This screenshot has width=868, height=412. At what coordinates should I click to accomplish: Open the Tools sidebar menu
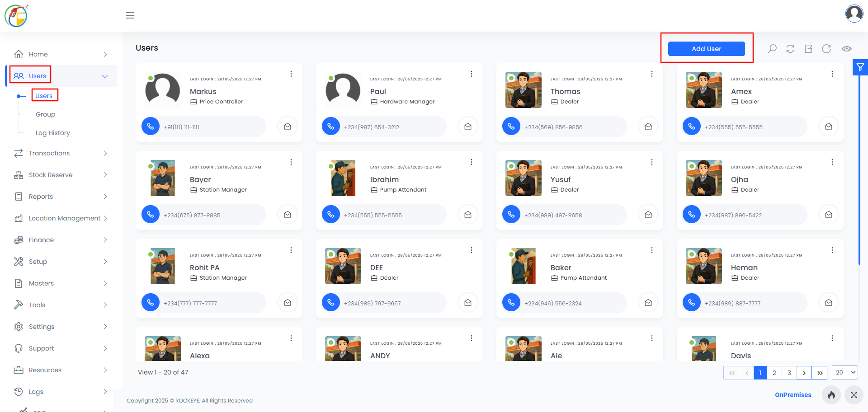(61, 305)
